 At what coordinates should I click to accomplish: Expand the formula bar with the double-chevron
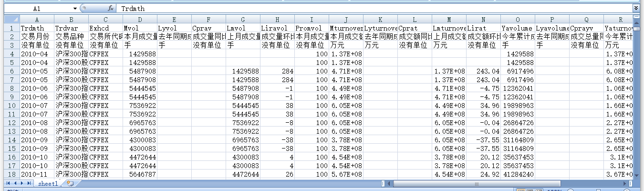click(636, 9)
